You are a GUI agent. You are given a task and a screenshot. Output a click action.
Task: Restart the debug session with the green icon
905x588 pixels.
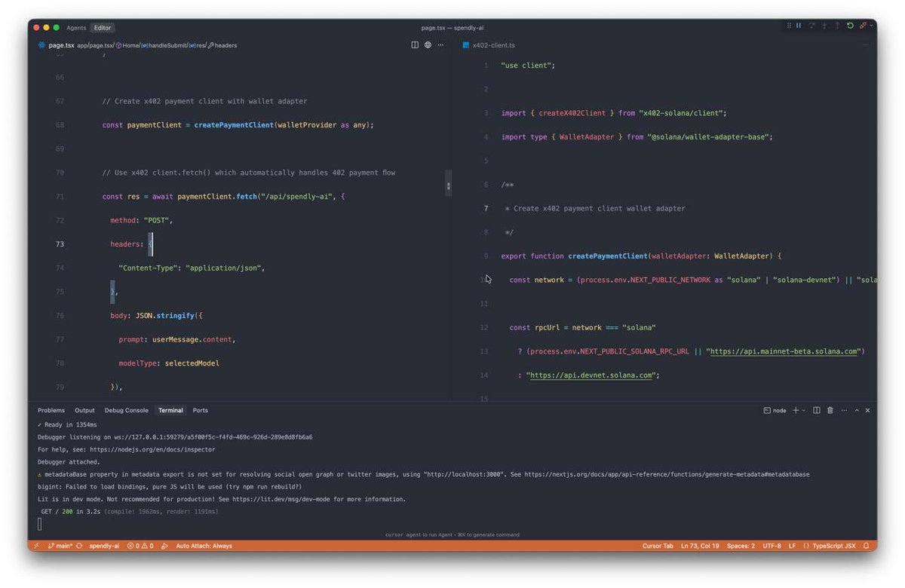pos(851,26)
